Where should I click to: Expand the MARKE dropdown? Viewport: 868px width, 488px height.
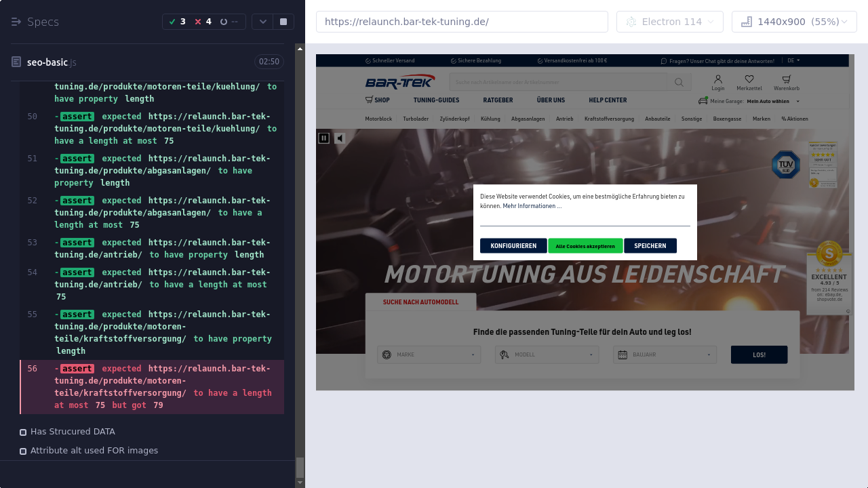429,354
